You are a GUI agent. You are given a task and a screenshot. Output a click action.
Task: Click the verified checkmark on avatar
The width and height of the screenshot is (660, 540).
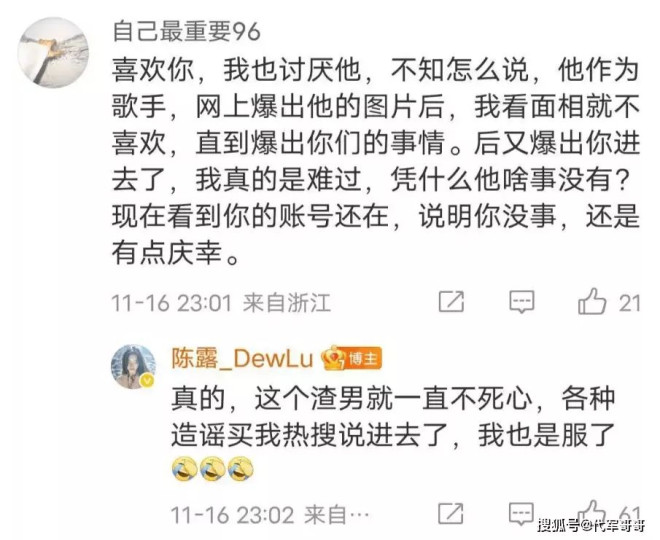[x=147, y=381]
